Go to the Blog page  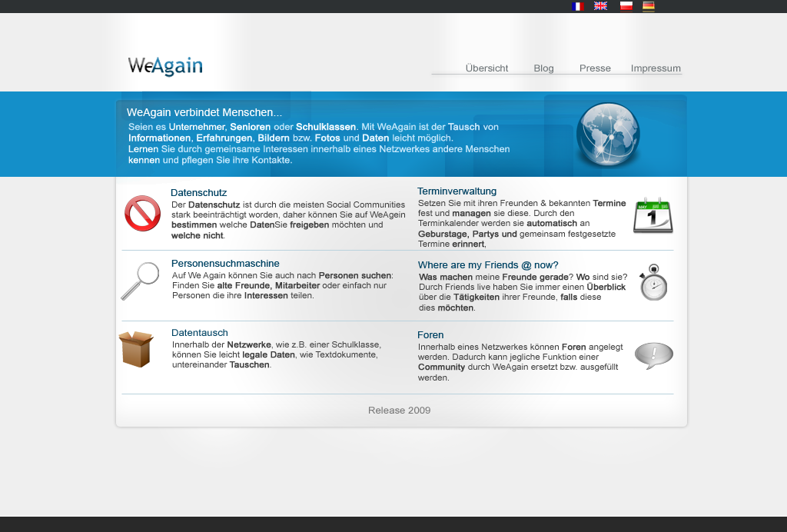[543, 68]
